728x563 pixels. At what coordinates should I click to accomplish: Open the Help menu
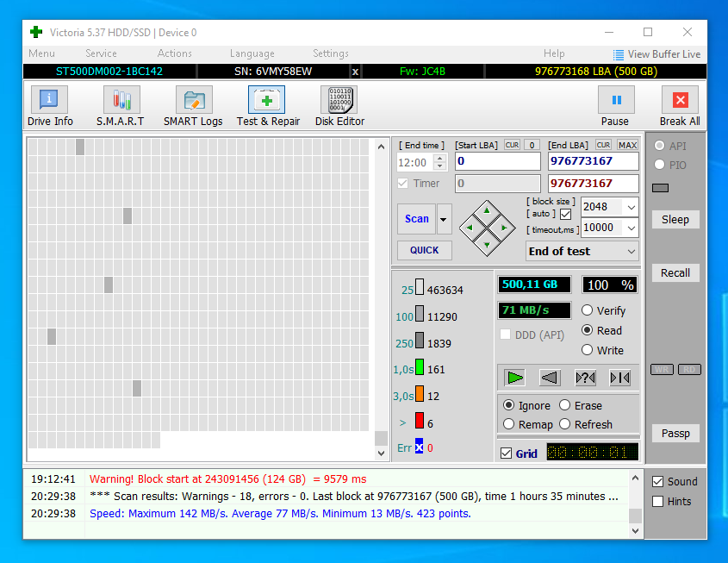554,53
